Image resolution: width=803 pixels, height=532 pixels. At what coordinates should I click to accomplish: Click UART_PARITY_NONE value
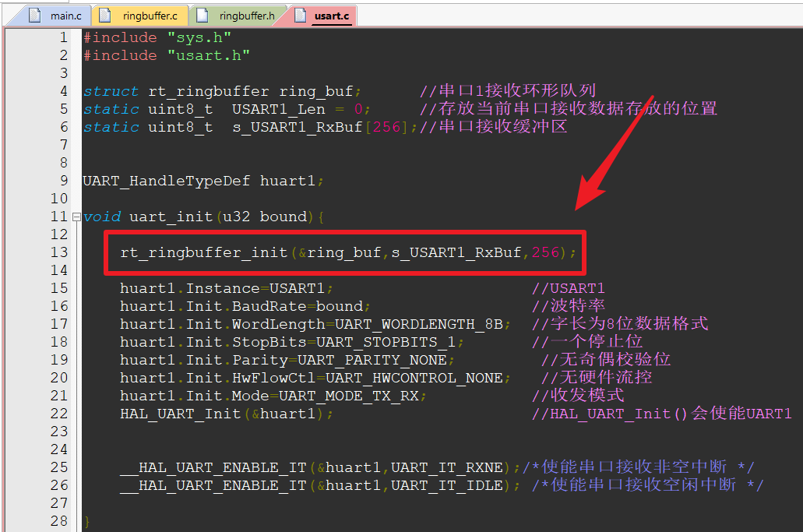pos(372,361)
